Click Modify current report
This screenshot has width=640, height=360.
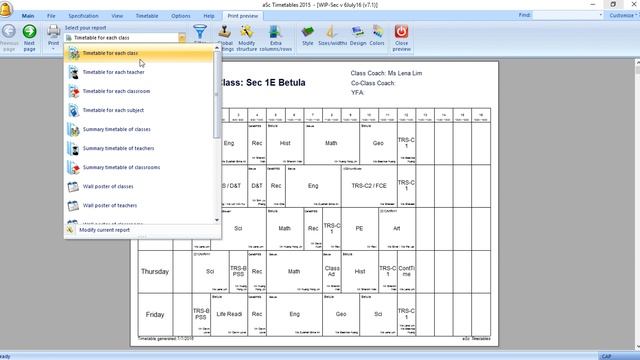coord(143,230)
